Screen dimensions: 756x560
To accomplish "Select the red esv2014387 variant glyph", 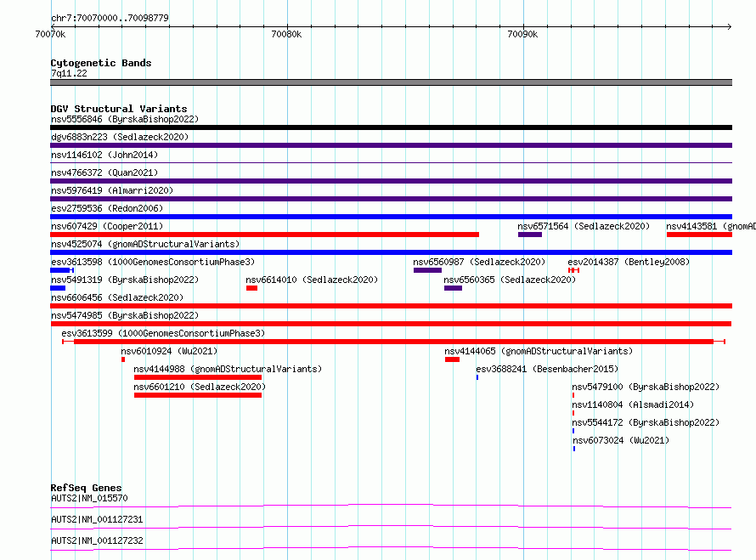I will pos(573,270).
